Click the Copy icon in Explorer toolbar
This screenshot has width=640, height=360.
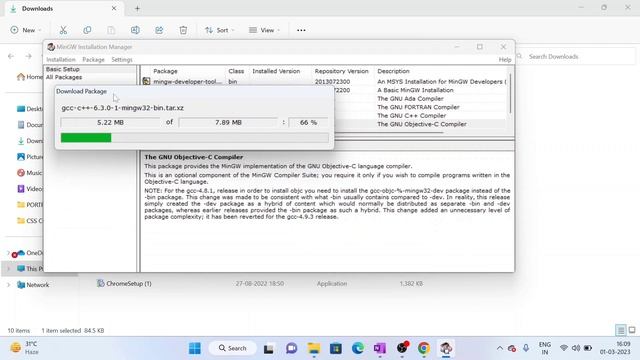point(87,30)
